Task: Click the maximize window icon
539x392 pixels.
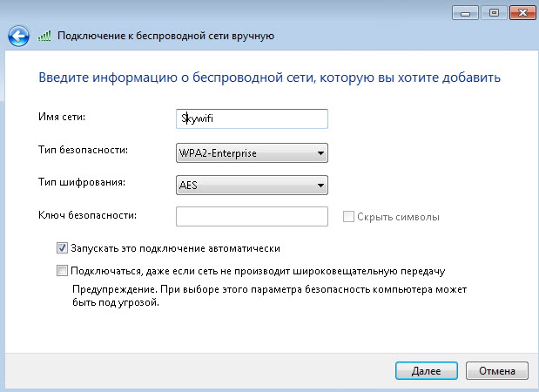Action: pos(494,13)
